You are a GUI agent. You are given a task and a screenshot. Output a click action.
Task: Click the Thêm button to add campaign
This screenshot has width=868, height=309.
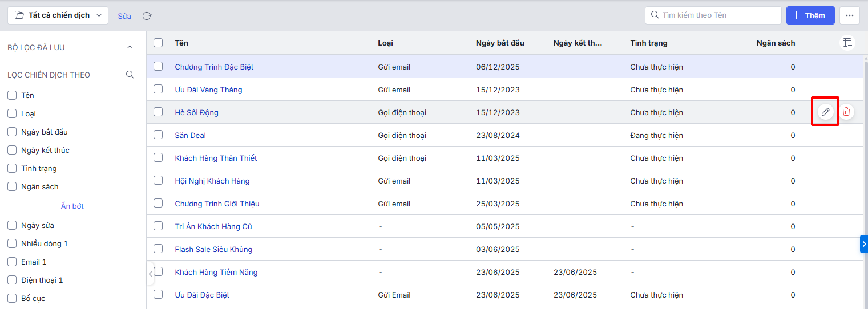810,15
